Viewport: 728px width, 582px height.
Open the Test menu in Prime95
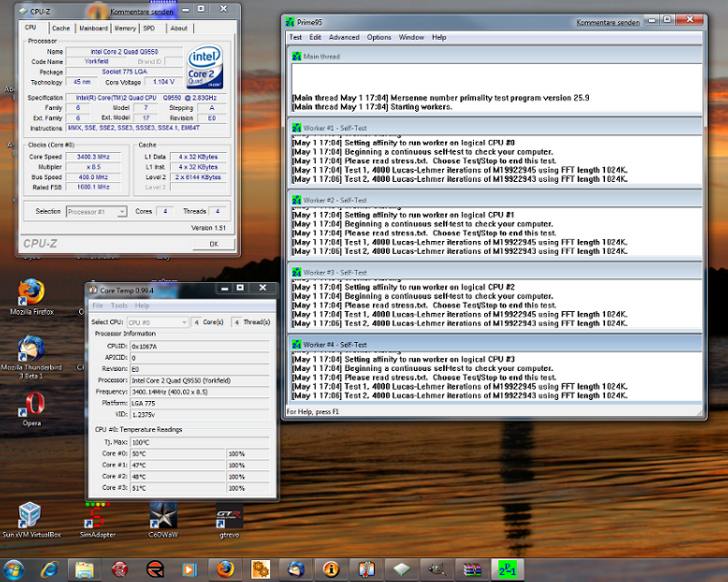click(296, 37)
